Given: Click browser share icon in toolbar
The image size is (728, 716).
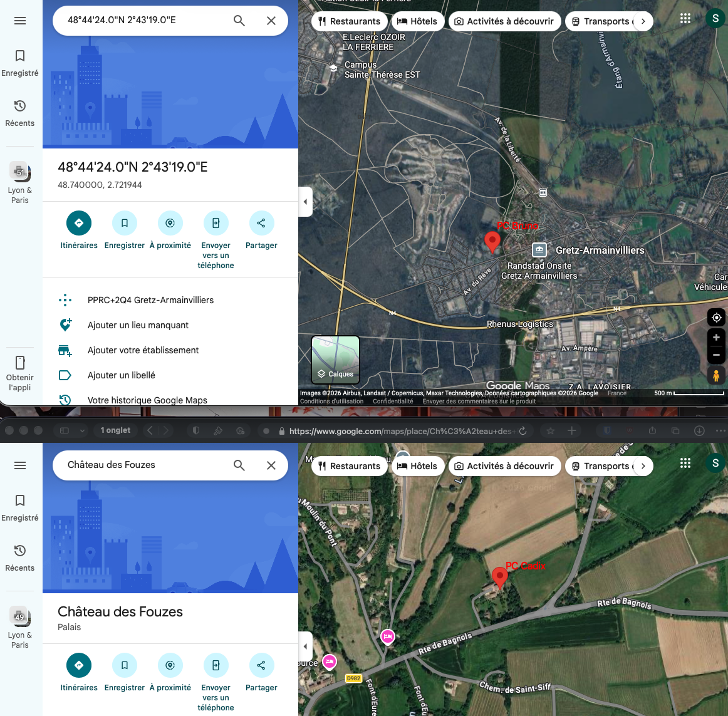Looking at the screenshot, I should coord(652,430).
